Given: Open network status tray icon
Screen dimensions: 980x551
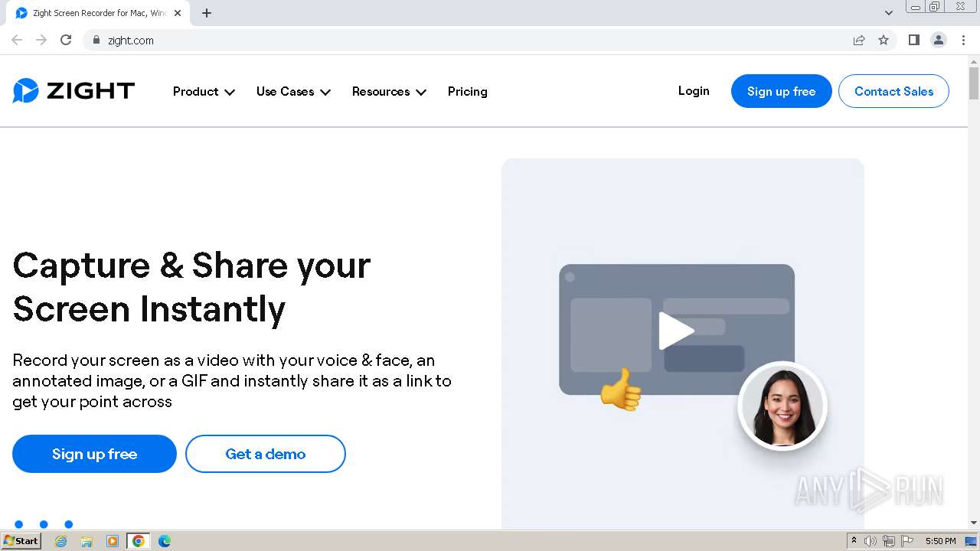Looking at the screenshot, I should pyautogui.click(x=889, y=541).
